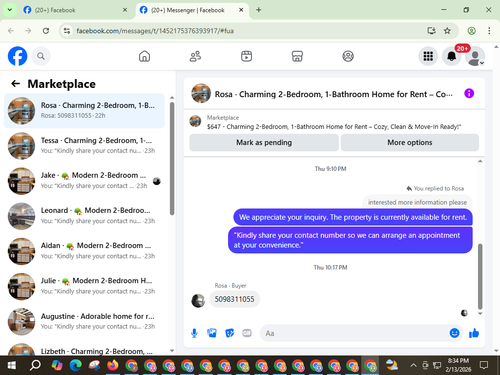
Task: Open Windows taskbar search
Action: pos(35,366)
